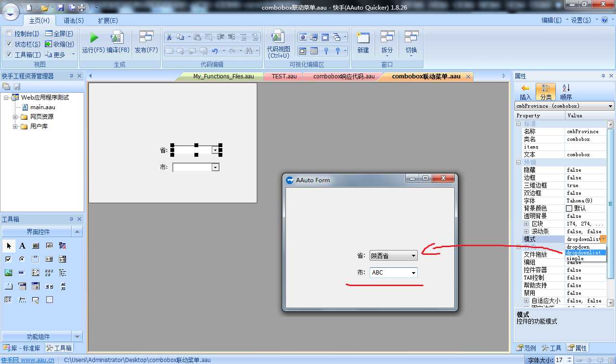
Task: Click the open folder icon in quick access toolbar
Action: pyautogui.click(x=45, y=8)
